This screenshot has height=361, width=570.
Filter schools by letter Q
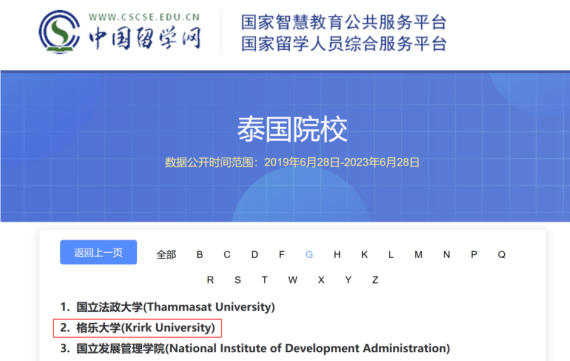point(502,254)
